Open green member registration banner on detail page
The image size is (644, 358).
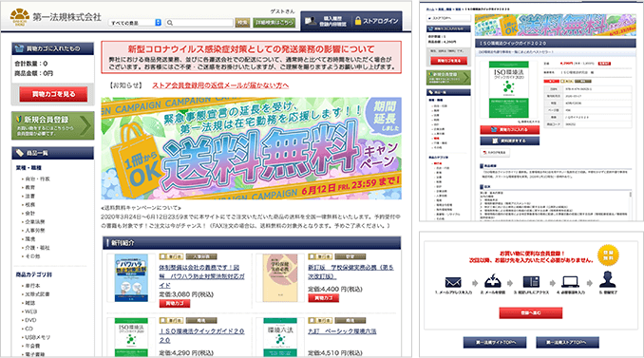(x=448, y=77)
